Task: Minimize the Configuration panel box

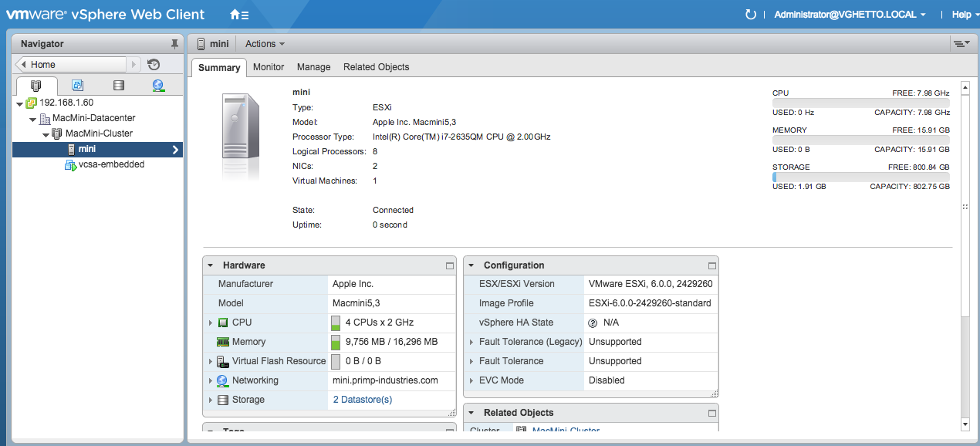Action: tap(711, 265)
